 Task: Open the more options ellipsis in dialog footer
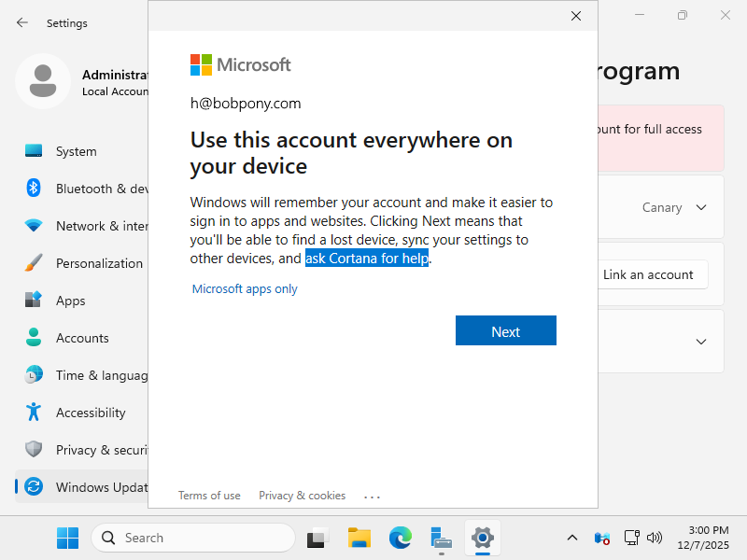click(372, 497)
